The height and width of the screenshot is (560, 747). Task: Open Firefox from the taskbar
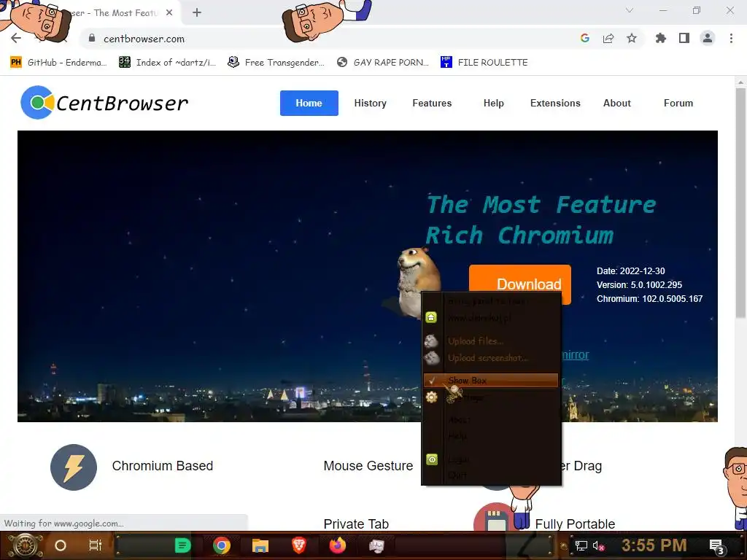[x=337, y=545]
